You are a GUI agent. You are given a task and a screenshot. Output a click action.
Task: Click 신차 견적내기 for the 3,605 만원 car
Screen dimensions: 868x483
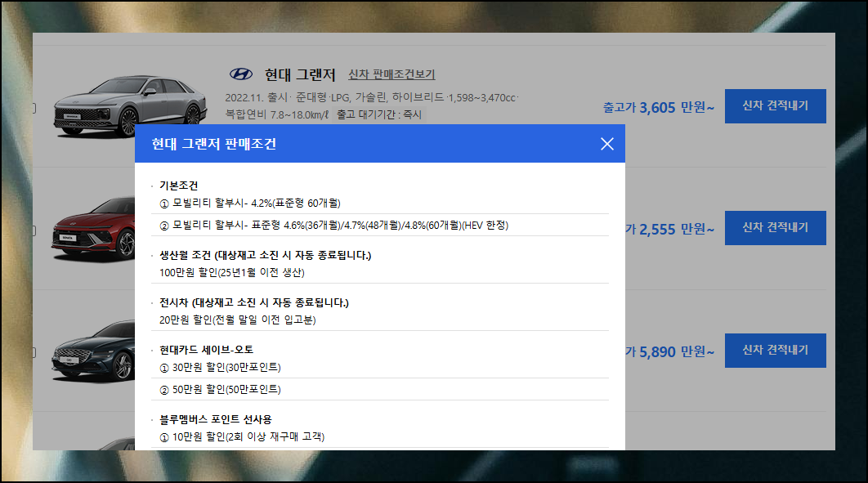point(775,105)
